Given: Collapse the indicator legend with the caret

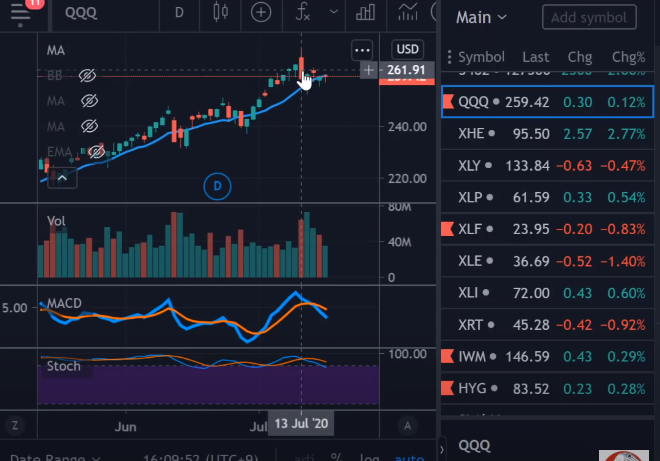Looking at the screenshot, I should click(62, 178).
